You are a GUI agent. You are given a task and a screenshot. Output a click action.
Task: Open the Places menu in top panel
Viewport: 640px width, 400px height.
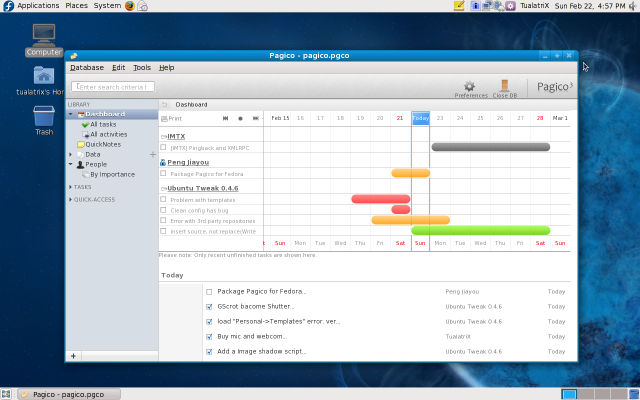[x=76, y=6]
